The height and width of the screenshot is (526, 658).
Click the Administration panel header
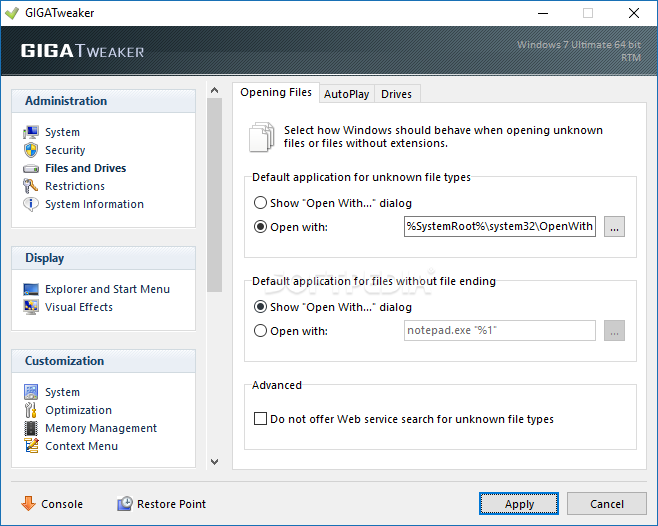coord(104,101)
